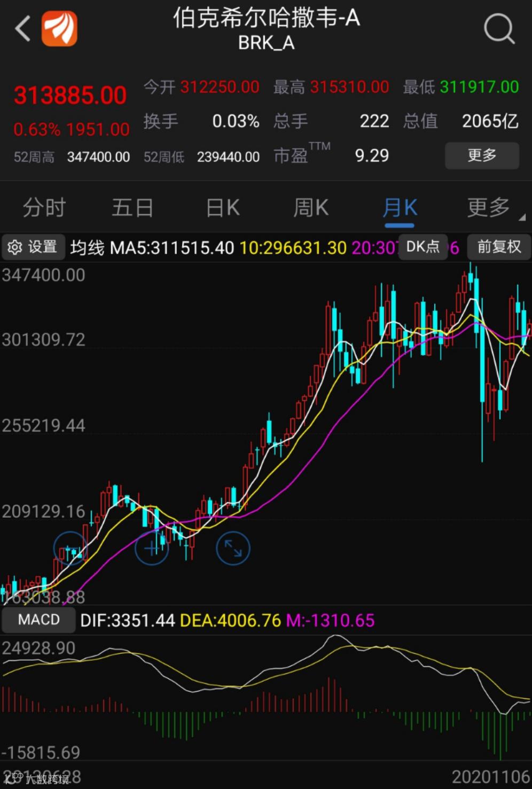Tap the ticker symbol BRK_A

(x=266, y=43)
